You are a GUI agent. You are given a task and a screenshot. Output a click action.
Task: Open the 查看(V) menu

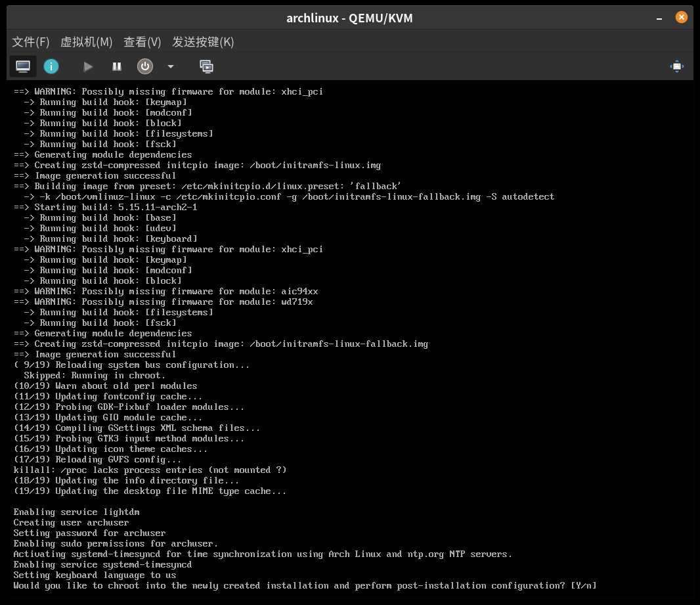[x=142, y=42]
